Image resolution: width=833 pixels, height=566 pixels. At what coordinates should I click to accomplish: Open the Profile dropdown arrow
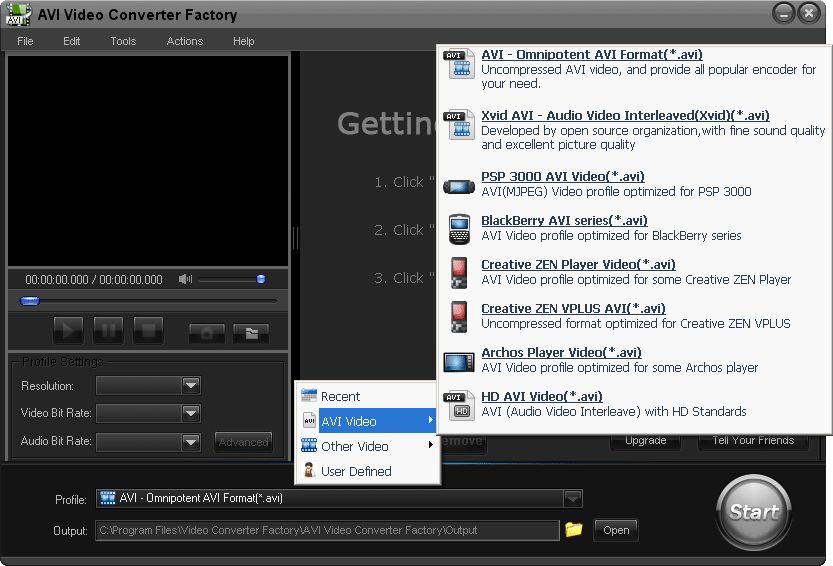[573, 499]
